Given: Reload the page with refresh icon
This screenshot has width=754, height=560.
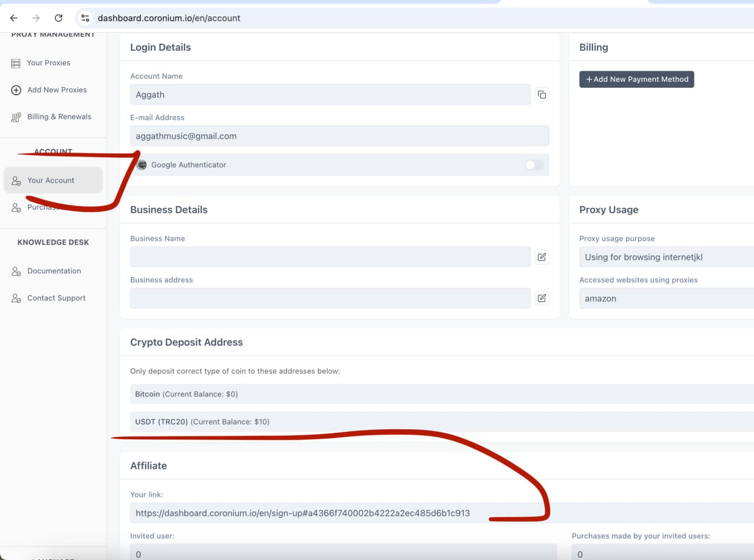Looking at the screenshot, I should 58,18.
